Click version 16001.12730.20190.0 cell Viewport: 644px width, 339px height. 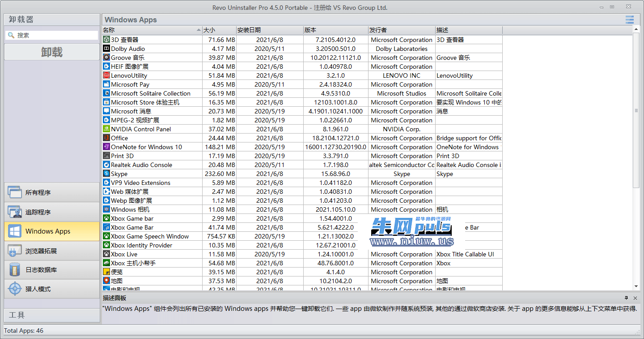tap(335, 147)
